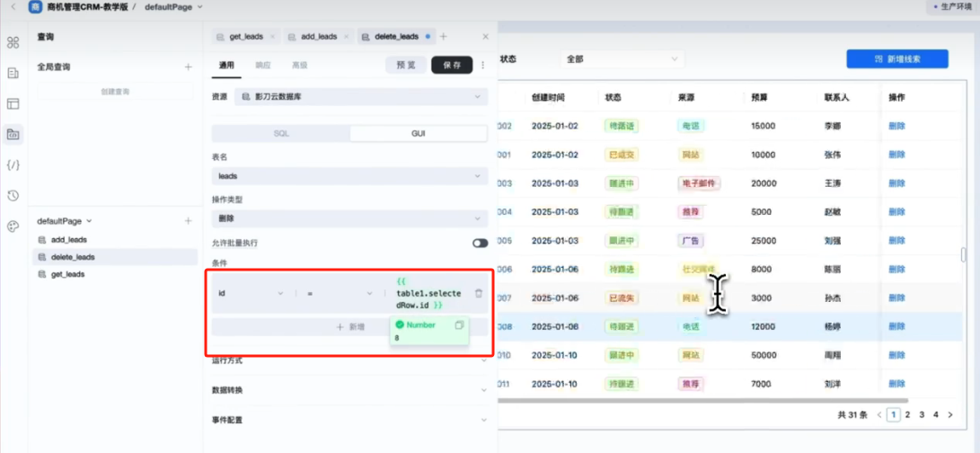Open the 资源 影刀云数据库 dropdown

360,96
